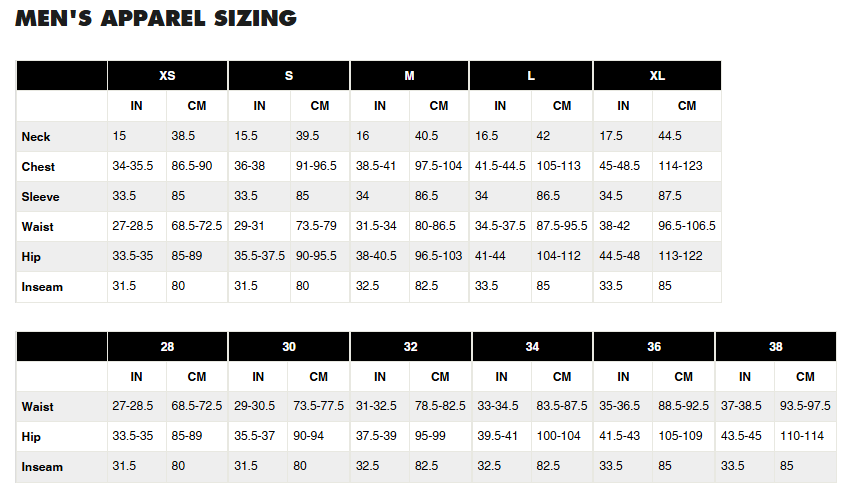Image resolution: width=850 pixels, height=490 pixels.
Task: Select the XS size column header
Action: click(167, 76)
